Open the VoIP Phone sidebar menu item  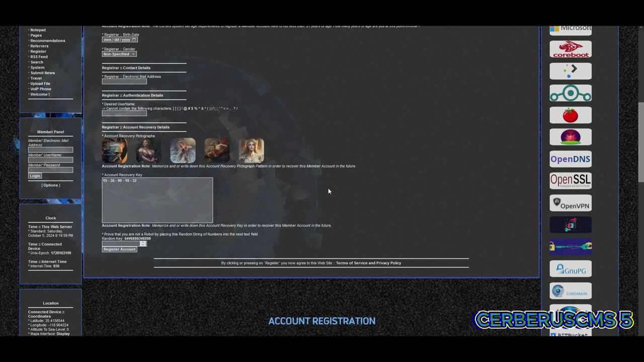[41, 89]
